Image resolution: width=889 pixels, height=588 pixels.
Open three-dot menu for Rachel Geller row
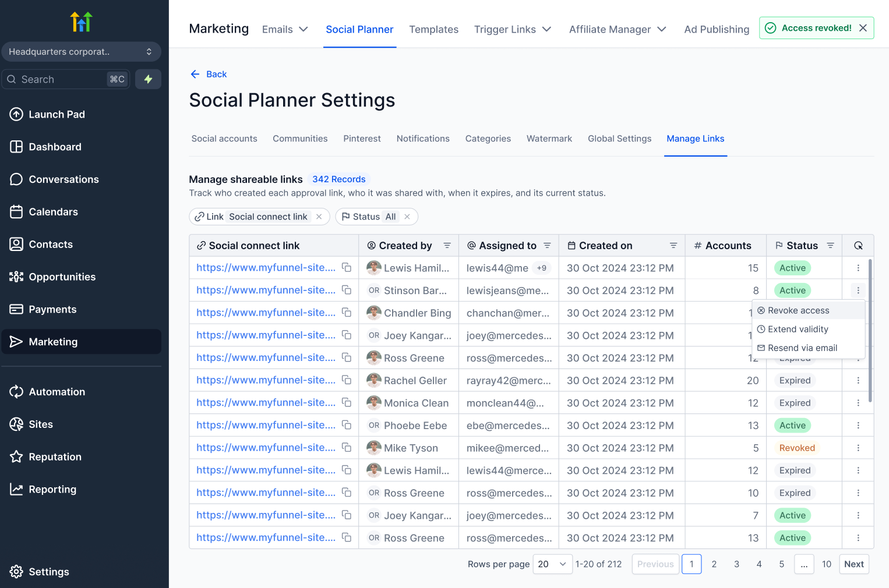coord(858,380)
